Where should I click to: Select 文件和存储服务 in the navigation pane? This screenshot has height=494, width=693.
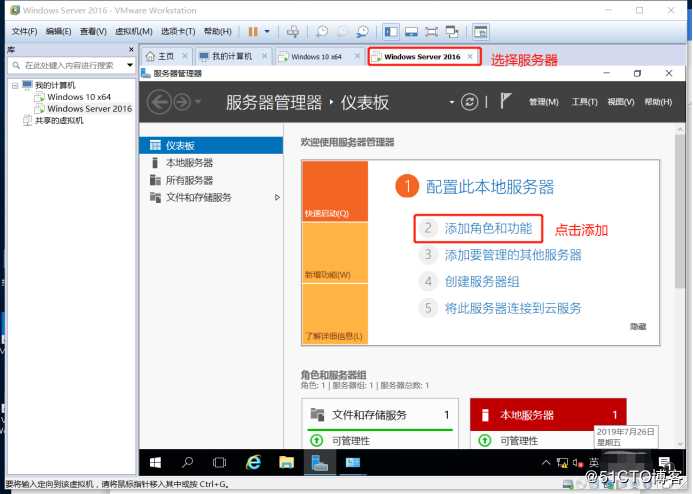(x=211, y=197)
